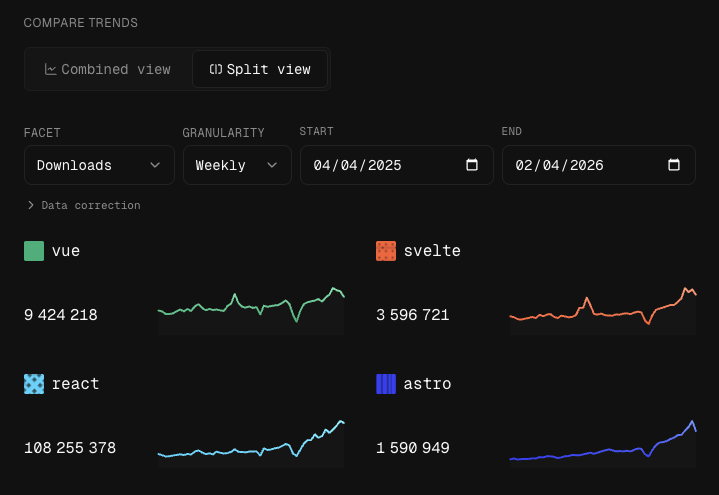The image size is (719, 495).
Task: Click the light blue react color swatch
Action: (x=34, y=384)
